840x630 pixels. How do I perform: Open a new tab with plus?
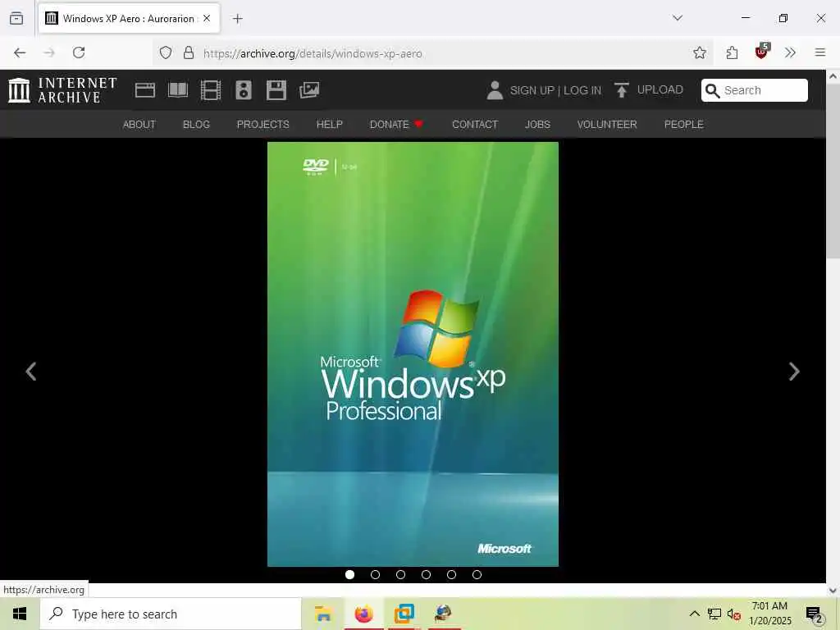(x=238, y=19)
